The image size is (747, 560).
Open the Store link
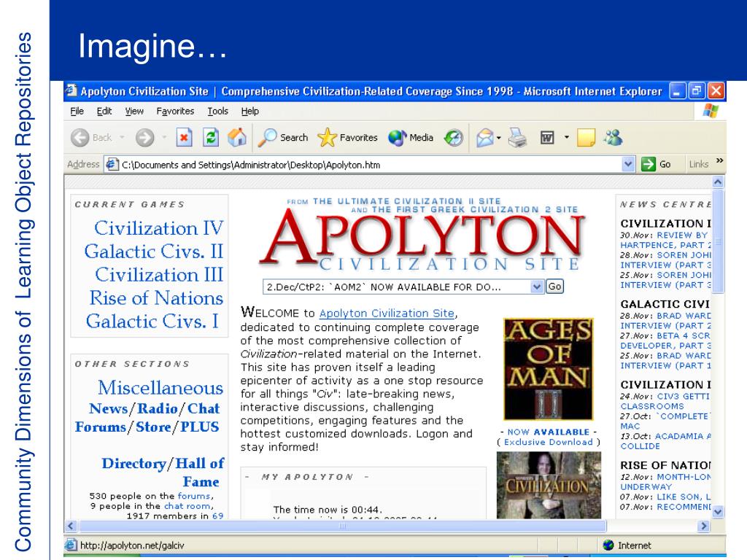[153, 427]
